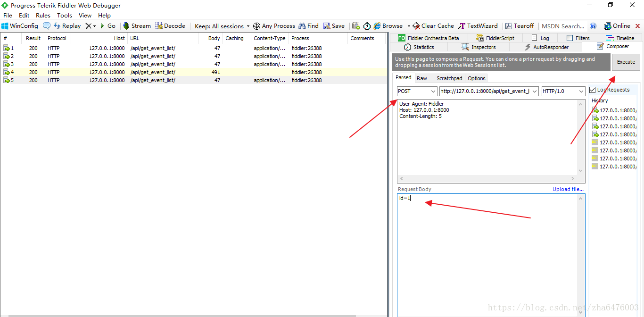Switch to Fiddler Orchestra Beta tab
The image size is (644, 317).
[x=429, y=38]
